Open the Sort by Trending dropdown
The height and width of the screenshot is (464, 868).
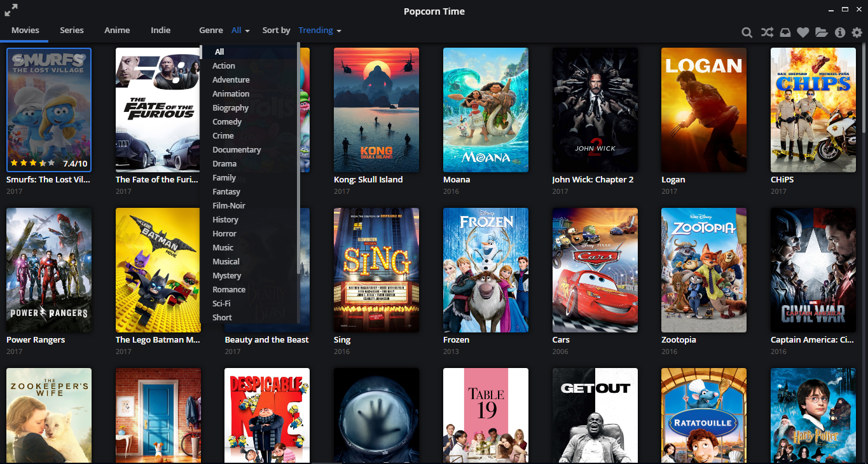pyautogui.click(x=320, y=31)
